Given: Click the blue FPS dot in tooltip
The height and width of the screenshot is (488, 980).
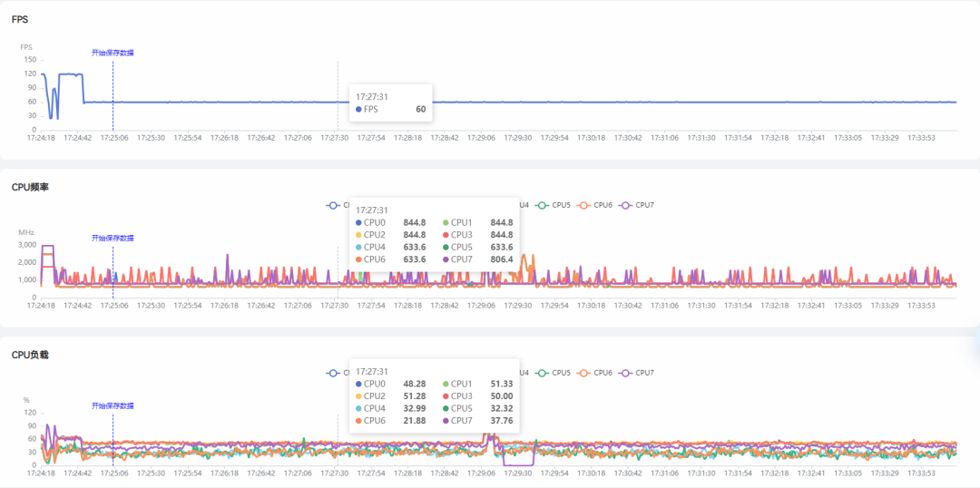Looking at the screenshot, I should pyautogui.click(x=359, y=110).
